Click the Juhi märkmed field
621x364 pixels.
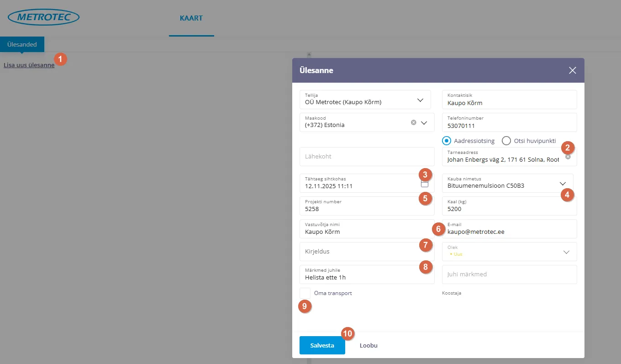(509, 274)
